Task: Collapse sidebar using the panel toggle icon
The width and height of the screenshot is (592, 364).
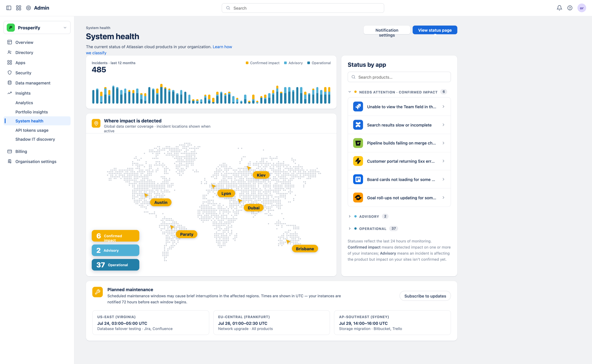Action: [x=9, y=8]
